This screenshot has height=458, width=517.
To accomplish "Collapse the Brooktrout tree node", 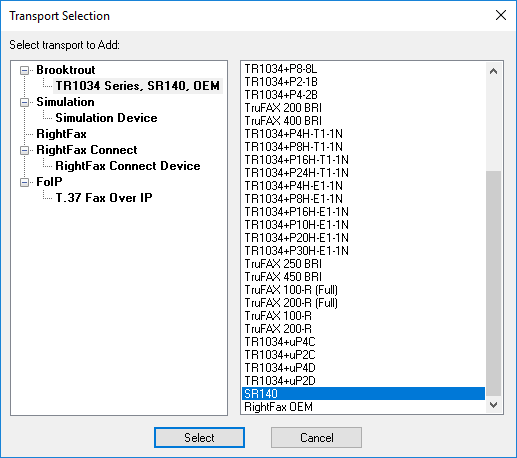I will 24,70.
